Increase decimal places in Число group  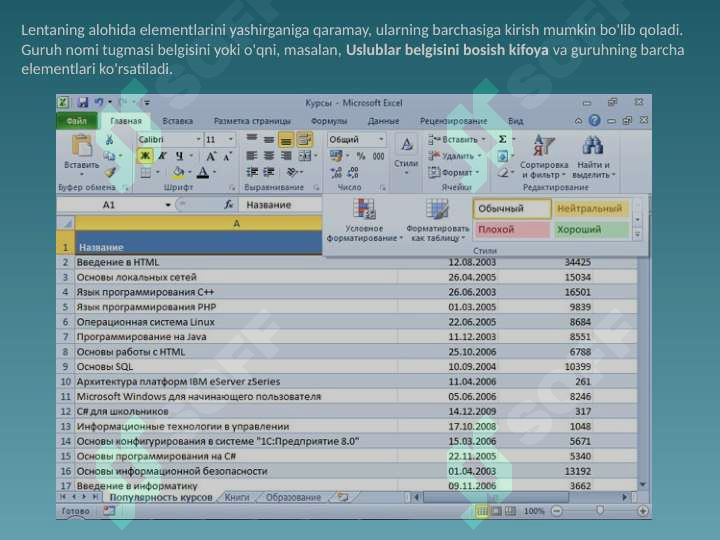(x=336, y=173)
